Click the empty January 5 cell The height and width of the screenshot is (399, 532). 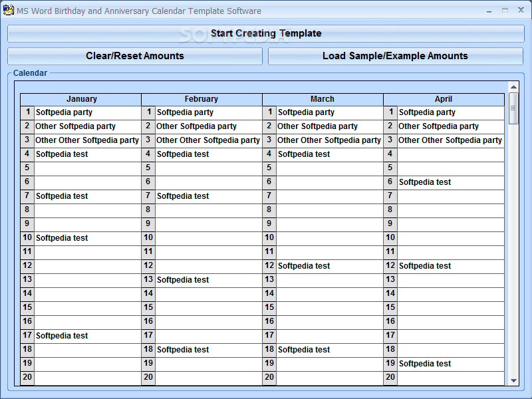point(88,168)
